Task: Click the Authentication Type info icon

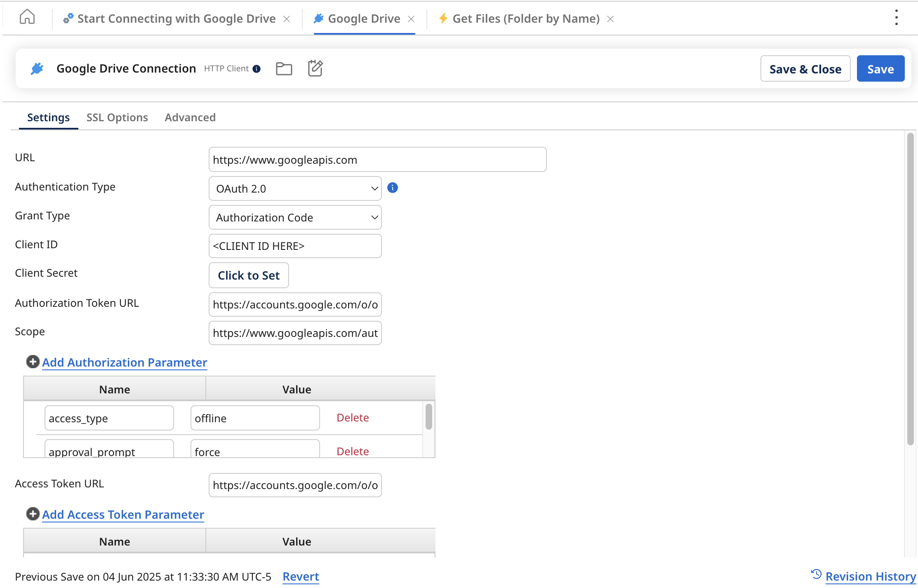Action: (393, 188)
